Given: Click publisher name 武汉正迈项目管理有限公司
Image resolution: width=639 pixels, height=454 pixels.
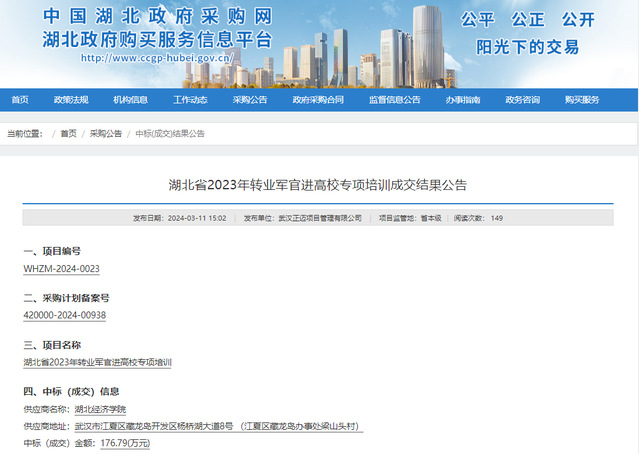Looking at the screenshot, I should pyautogui.click(x=320, y=218).
